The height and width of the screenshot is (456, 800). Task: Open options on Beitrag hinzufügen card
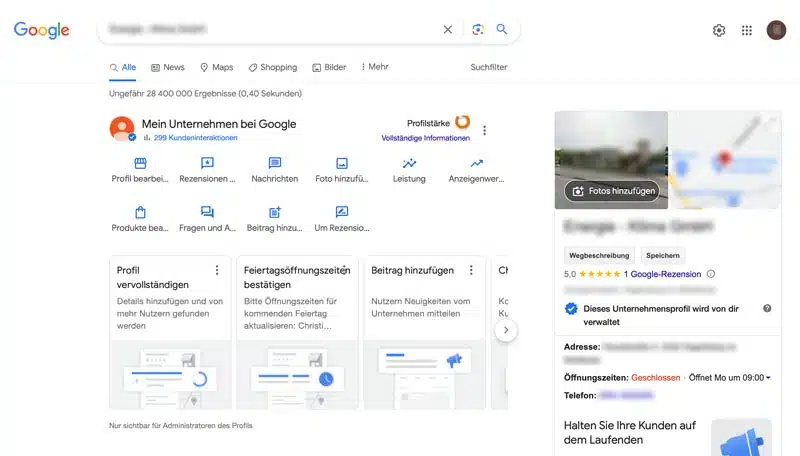pos(471,270)
